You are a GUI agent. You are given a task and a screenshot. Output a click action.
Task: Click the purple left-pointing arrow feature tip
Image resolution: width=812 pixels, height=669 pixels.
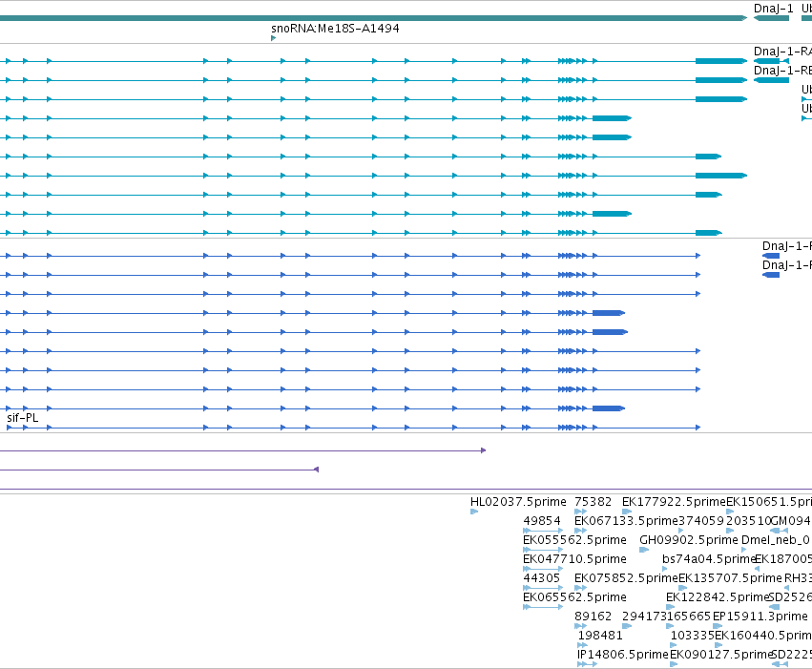317,470
